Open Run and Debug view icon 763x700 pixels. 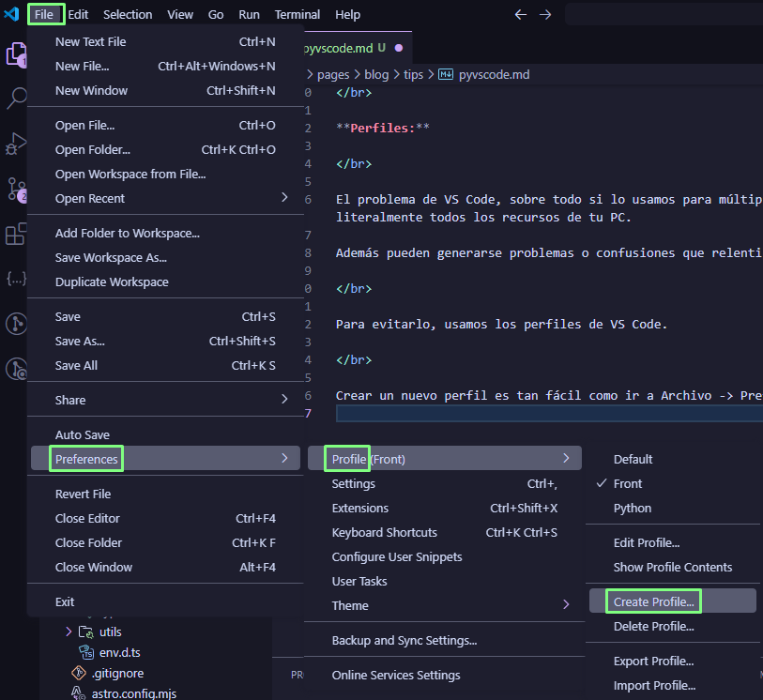[16, 144]
